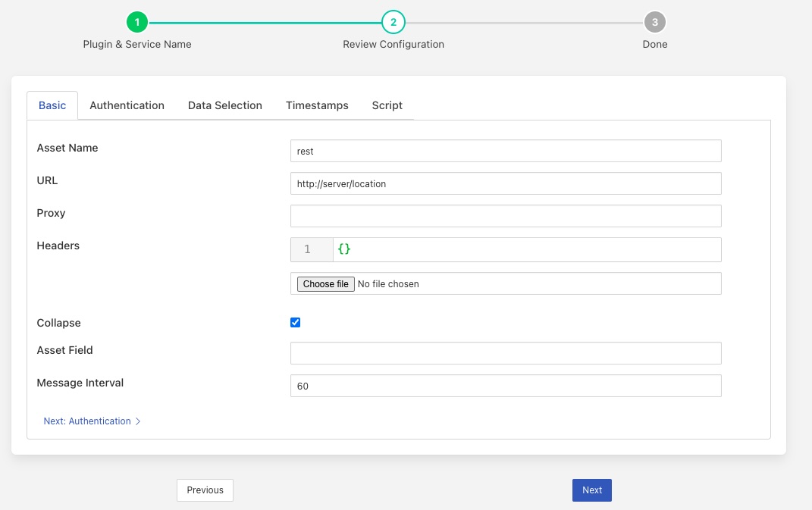
Task: Focus the URL text field
Action: pos(505,183)
